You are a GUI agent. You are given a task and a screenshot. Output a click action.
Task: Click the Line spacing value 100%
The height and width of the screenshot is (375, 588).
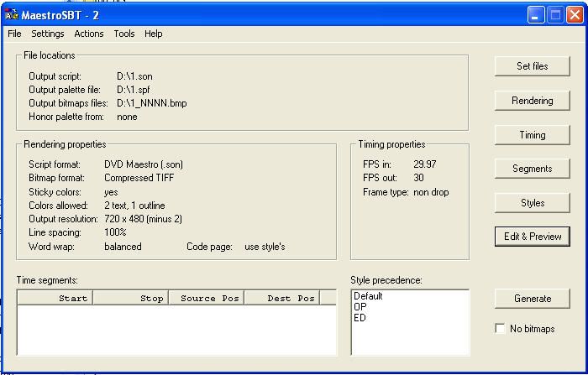[x=115, y=232]
